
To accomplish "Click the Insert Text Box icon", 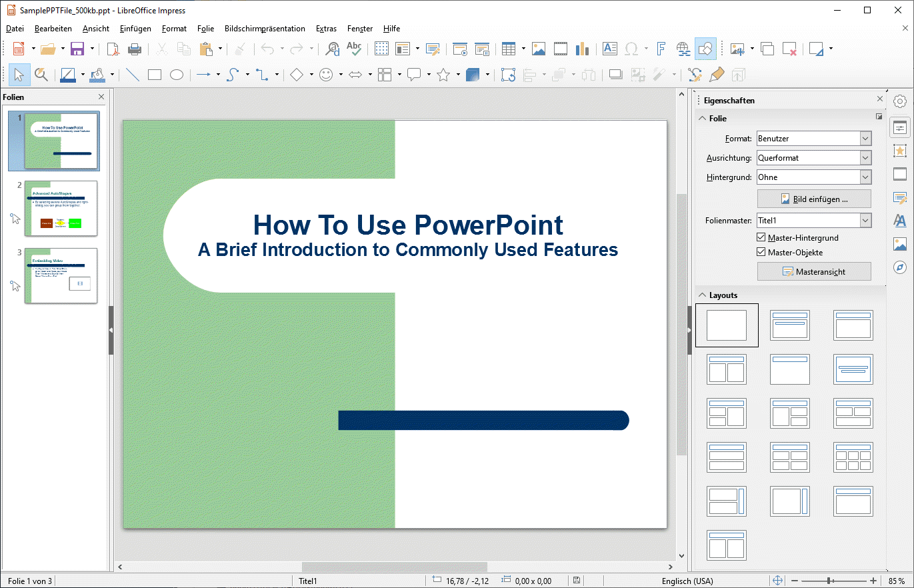I will click(609, 49).
